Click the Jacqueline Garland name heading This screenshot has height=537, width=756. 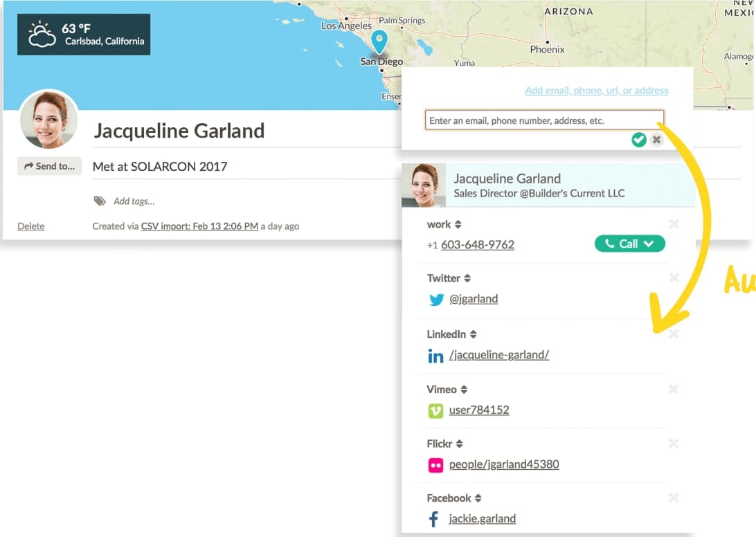179,131
